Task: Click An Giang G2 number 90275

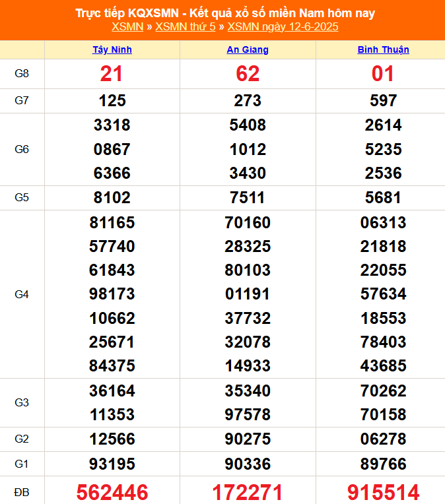Action: (x=248, y=439)
